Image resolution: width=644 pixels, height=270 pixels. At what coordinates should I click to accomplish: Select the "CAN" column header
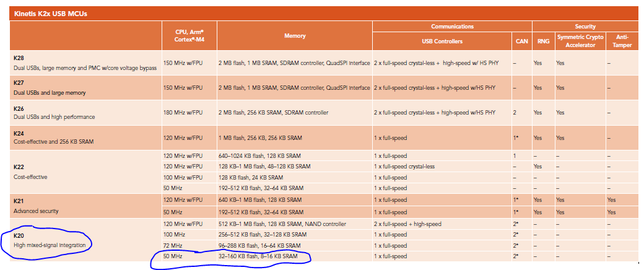[x=521, y=41]
